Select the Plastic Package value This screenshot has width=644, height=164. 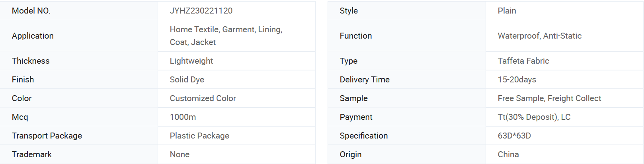coord(199,136)
